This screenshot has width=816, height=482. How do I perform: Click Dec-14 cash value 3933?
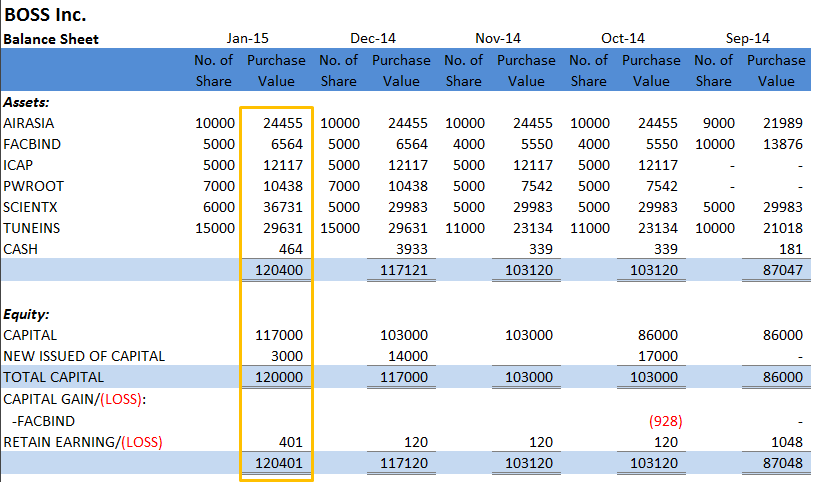[412, 249]
